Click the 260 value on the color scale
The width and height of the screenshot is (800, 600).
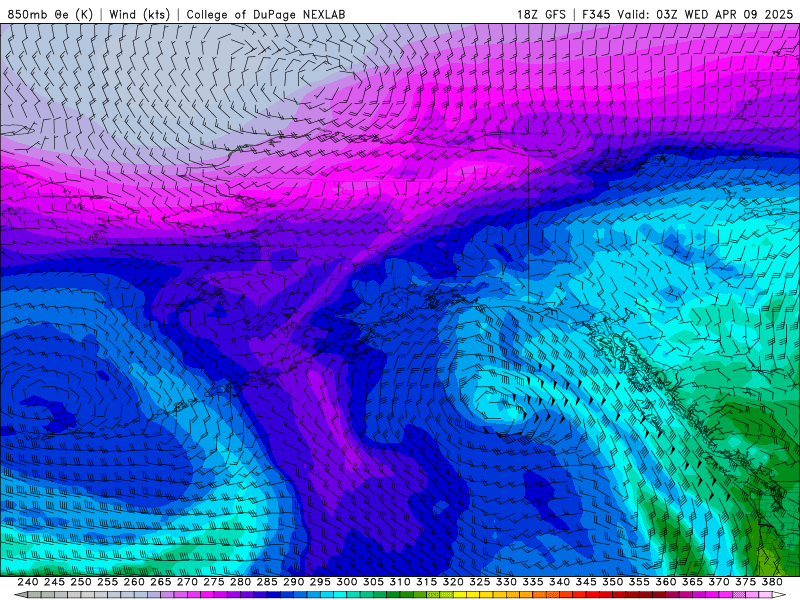134,582
